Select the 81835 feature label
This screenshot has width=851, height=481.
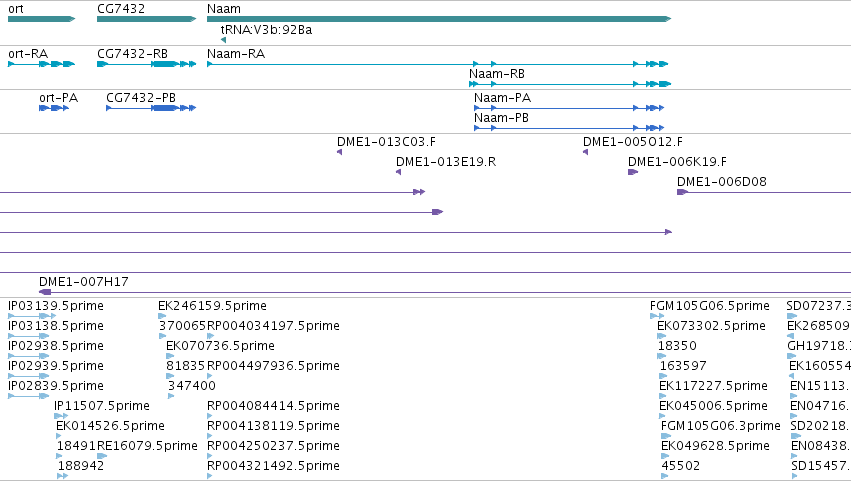coord(186,366)
